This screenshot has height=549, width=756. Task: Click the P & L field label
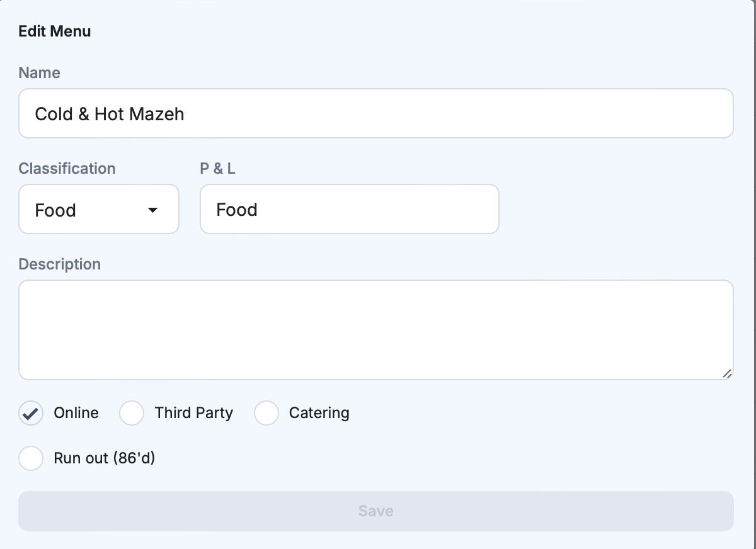(217, 169)
